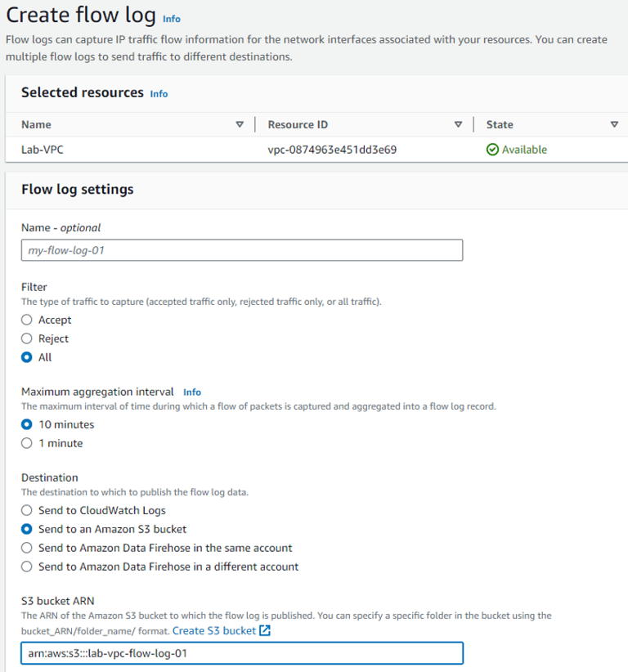The height and width of the screenshot is (672, 628).
Task: Select Send to CloudWatch Logs destination
Action: 27,510
